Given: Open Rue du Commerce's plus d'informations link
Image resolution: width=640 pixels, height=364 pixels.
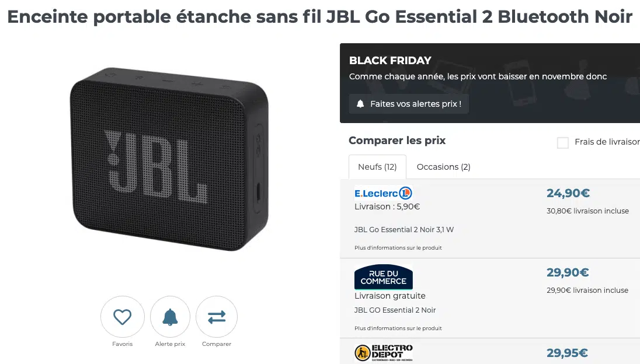Looking at the screenshot, I should coord(398,328).
